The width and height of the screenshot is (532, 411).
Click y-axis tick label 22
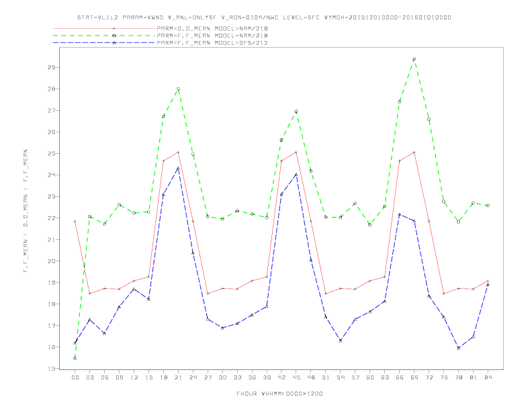click(51, 218)
